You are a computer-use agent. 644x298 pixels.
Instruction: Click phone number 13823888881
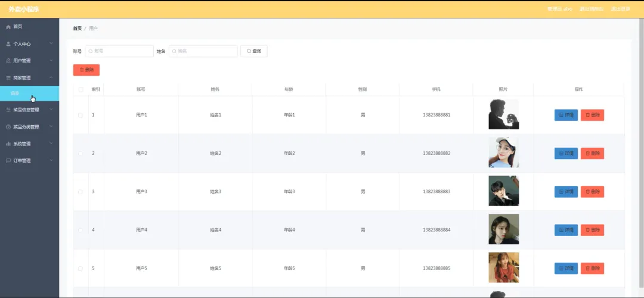(x=436, y=116)
